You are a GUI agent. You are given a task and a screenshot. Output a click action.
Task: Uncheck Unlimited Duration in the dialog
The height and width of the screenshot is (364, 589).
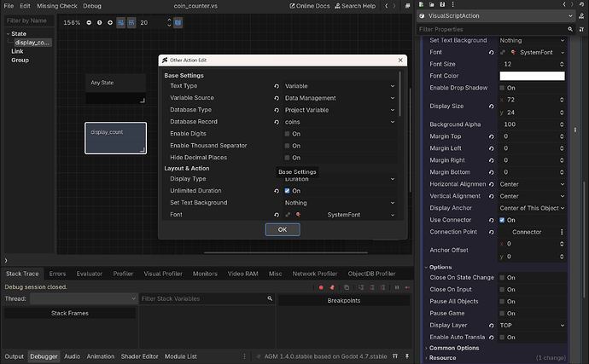pyautogui.click(x=287, y=191)
